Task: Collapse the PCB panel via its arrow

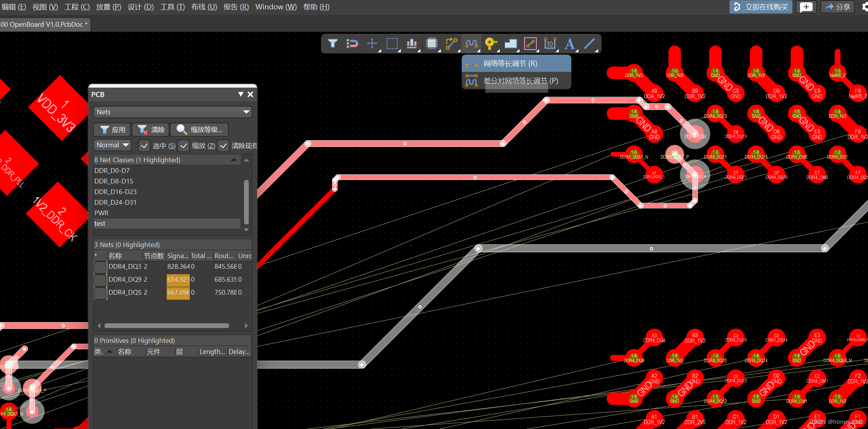Action: click(240, 94)
